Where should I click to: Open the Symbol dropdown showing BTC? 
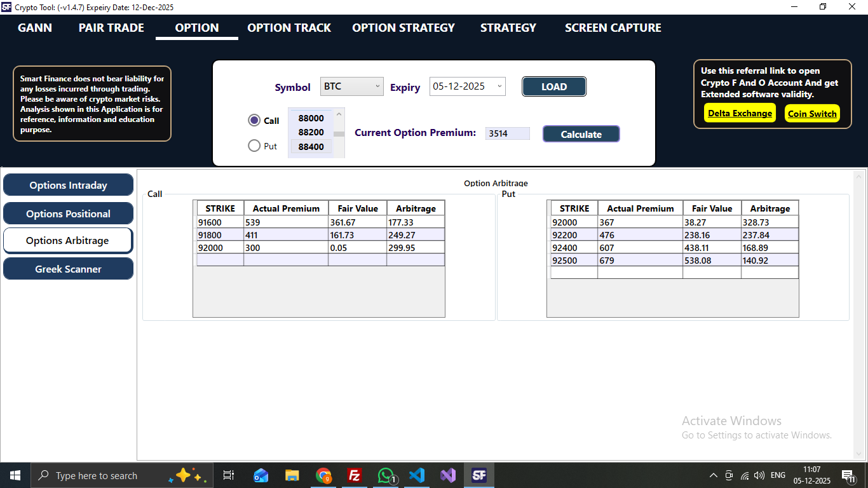(x=351, y=86)
